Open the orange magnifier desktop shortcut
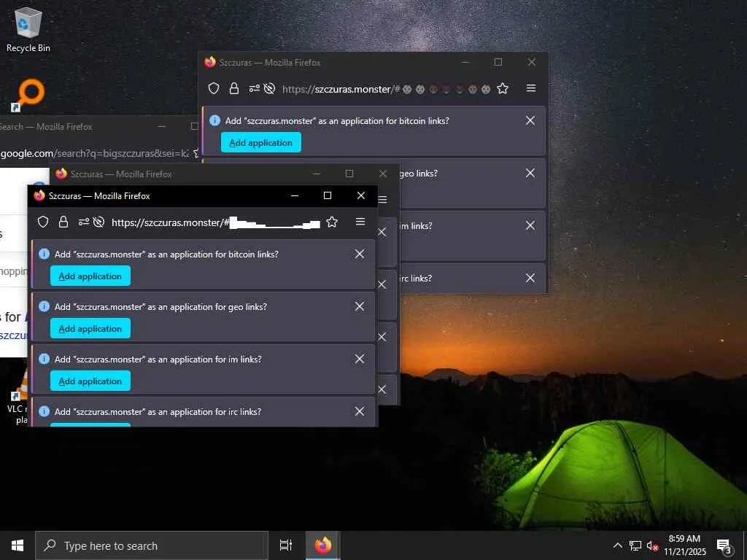747x560 pixels. (x=28, y=96)
